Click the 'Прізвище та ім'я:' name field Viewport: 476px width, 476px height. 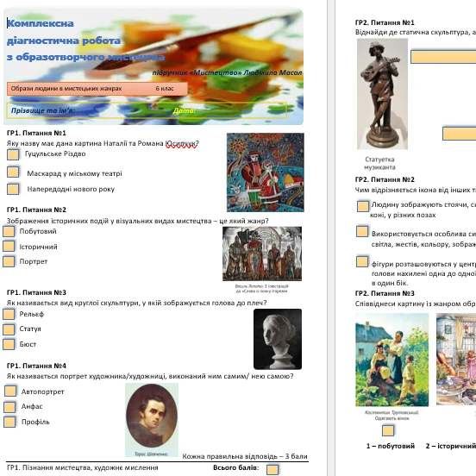tap(147, 110)
